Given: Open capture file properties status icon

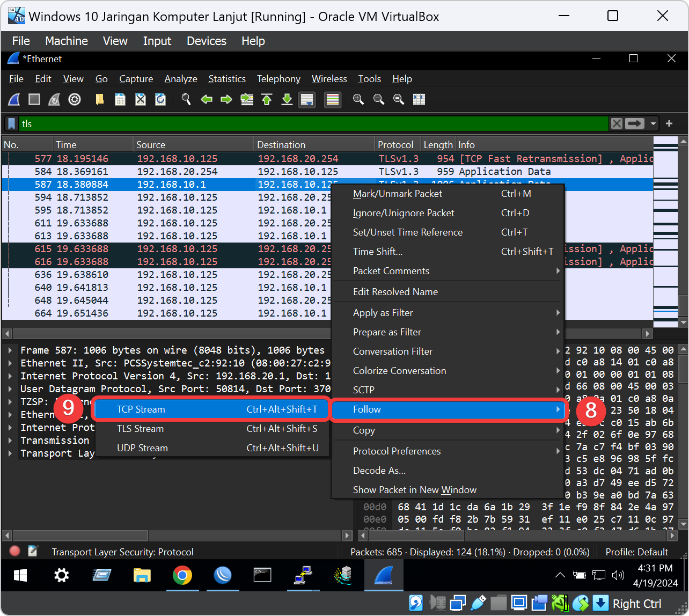Looking at the screenshot, I should pos(33,551).
